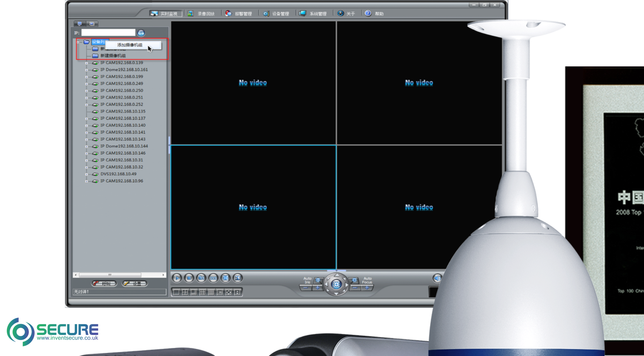644x356 pixels.
Task: Click the device list horizontal scrollbar
Action: click(110, 275)
